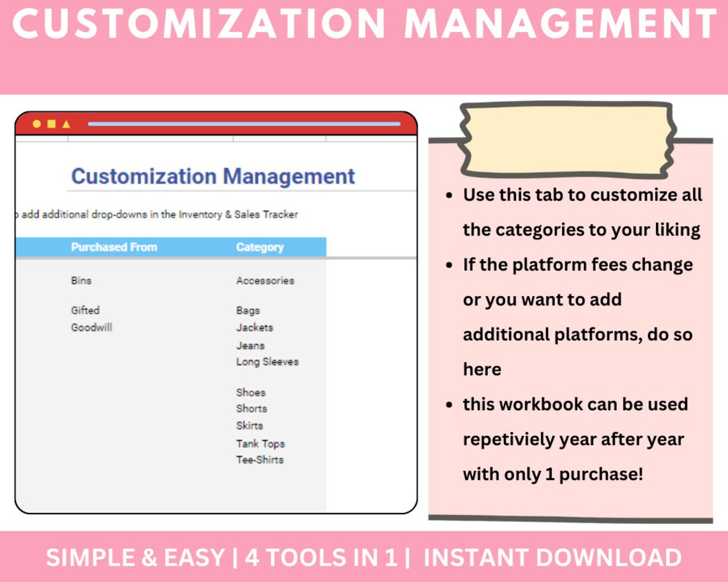Click the yellow triangle warning icon
728x582 pixels.
pyautogui.click(x=64, y=123)
